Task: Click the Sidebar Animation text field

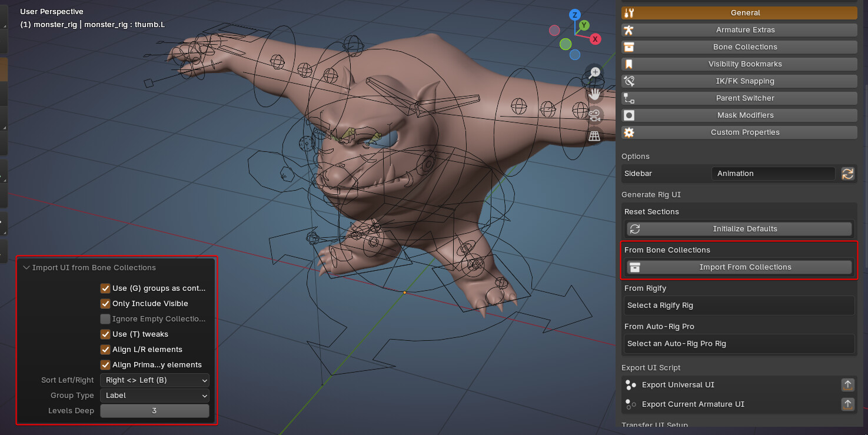Action: pyautogui.click(x=773, y=174)
